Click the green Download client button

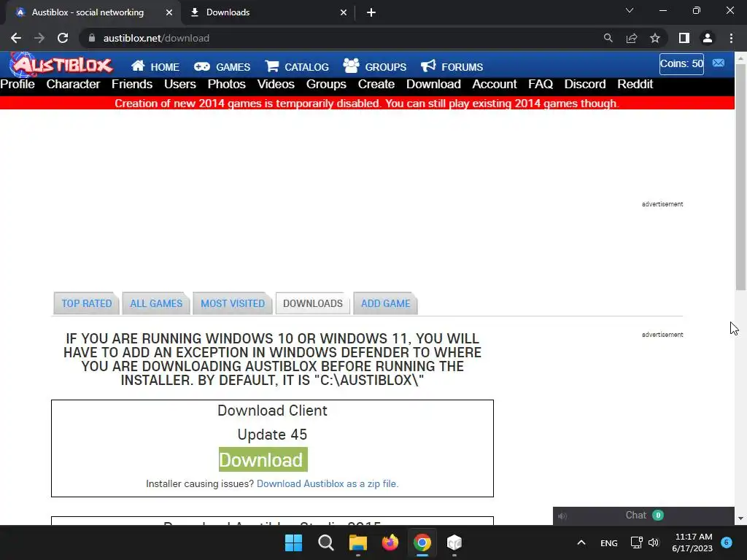click(x=263, y=459)
